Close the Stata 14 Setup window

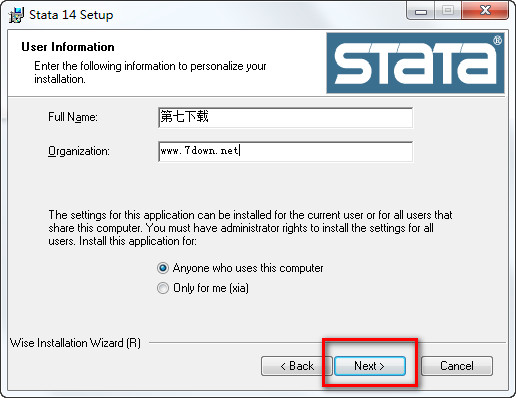[485, 11]
